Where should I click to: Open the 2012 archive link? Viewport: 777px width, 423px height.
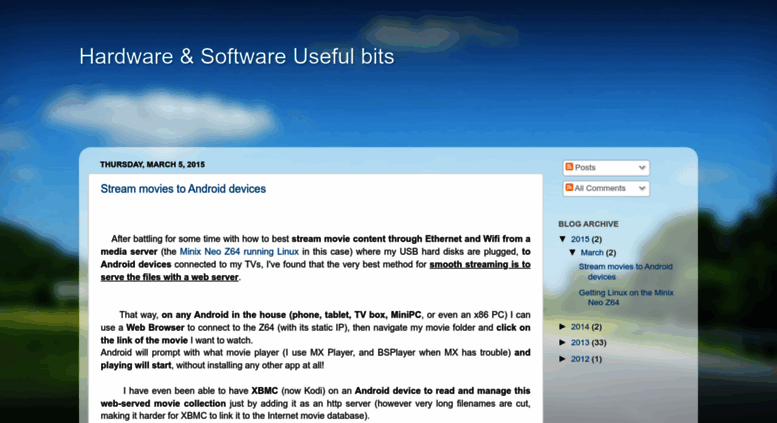click(x=580, y=359)
